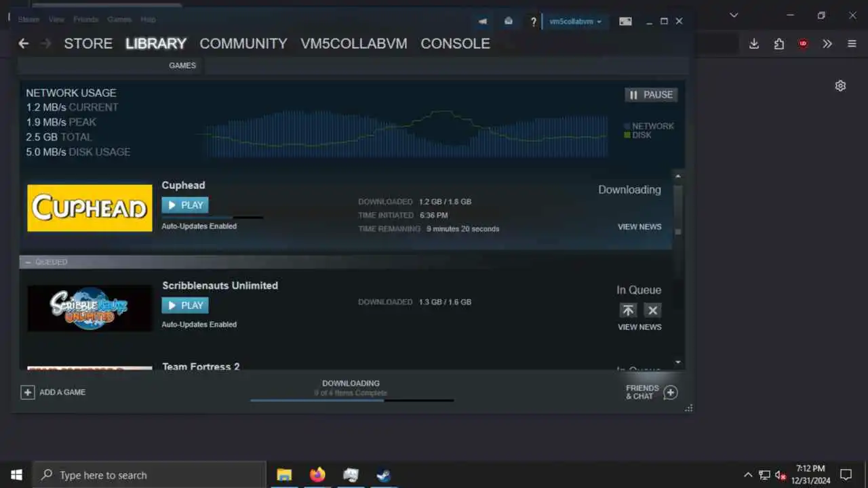This screenshot has width=868, height=488.
Task: Click the friends chat plus icon
Action: pos(671,392)
